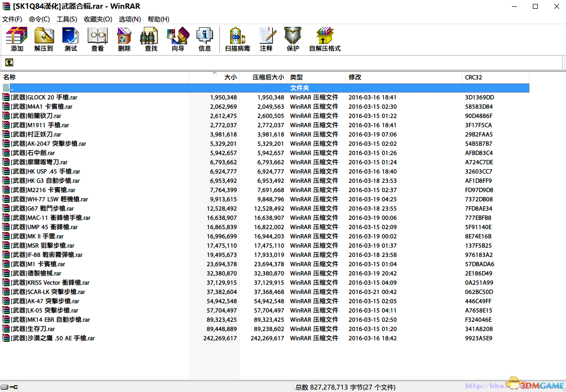Select [武器]M1 卡賓槍.rar
Image resolution: width=566 pixels, height=392 pixels.
pyautogui.click(x=38, y=264)
